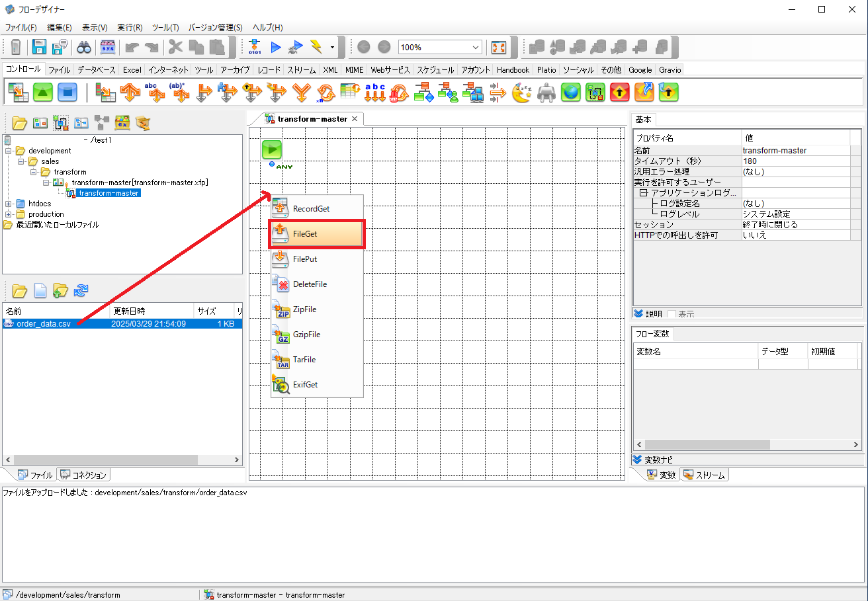Select order_data.csv in the file list

pos(122,324)
